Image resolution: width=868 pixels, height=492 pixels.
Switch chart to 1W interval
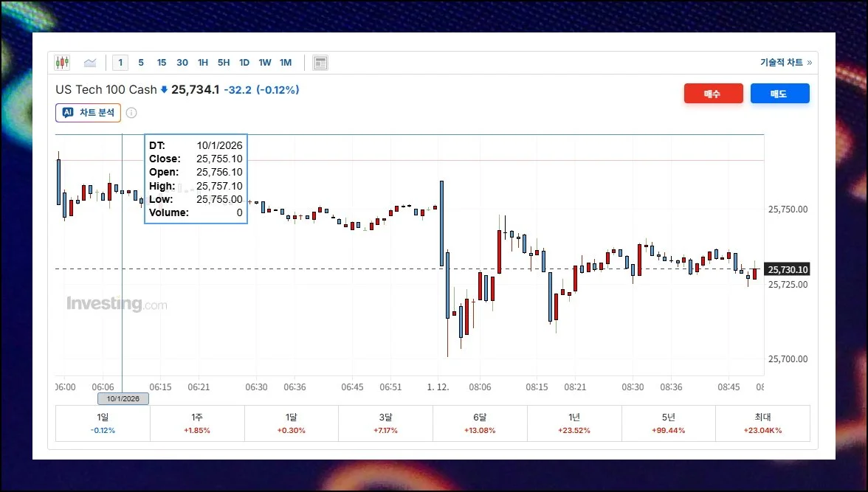coord(265,63)
